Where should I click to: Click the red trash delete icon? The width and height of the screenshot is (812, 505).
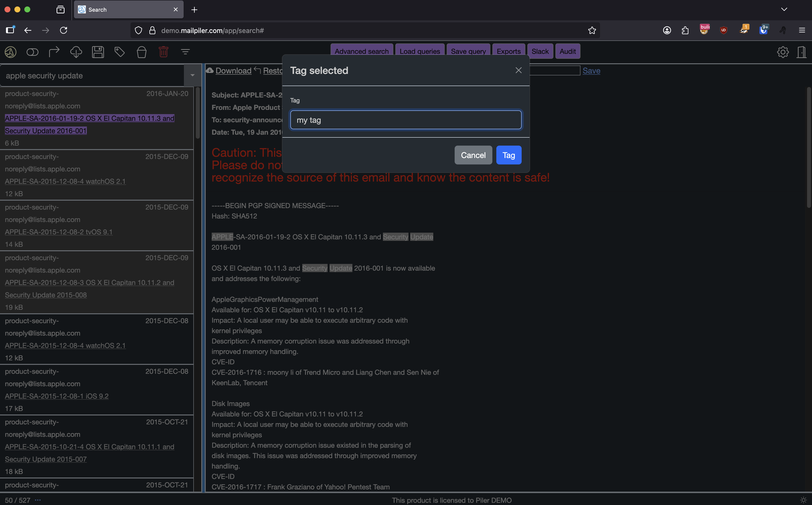pos(163,52)
